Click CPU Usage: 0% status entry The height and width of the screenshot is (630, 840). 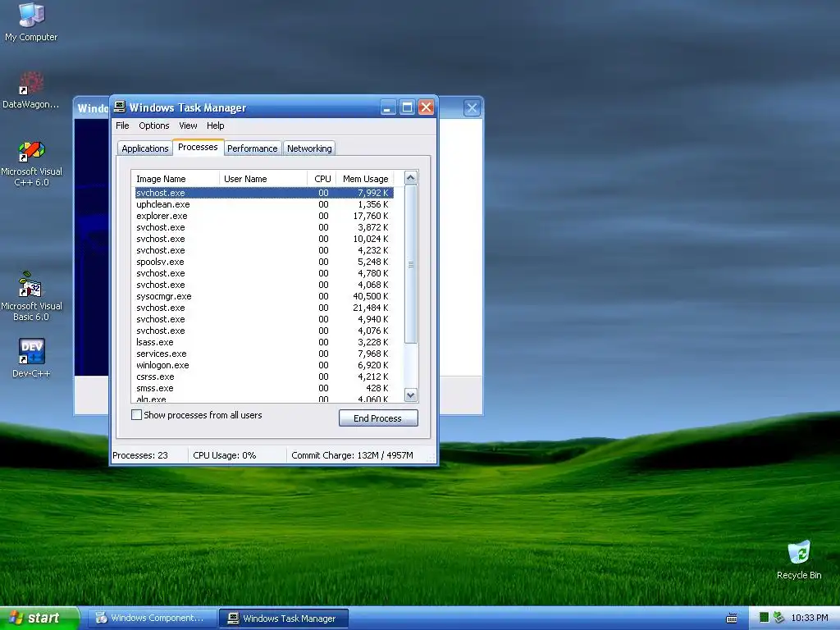point(225,455)
